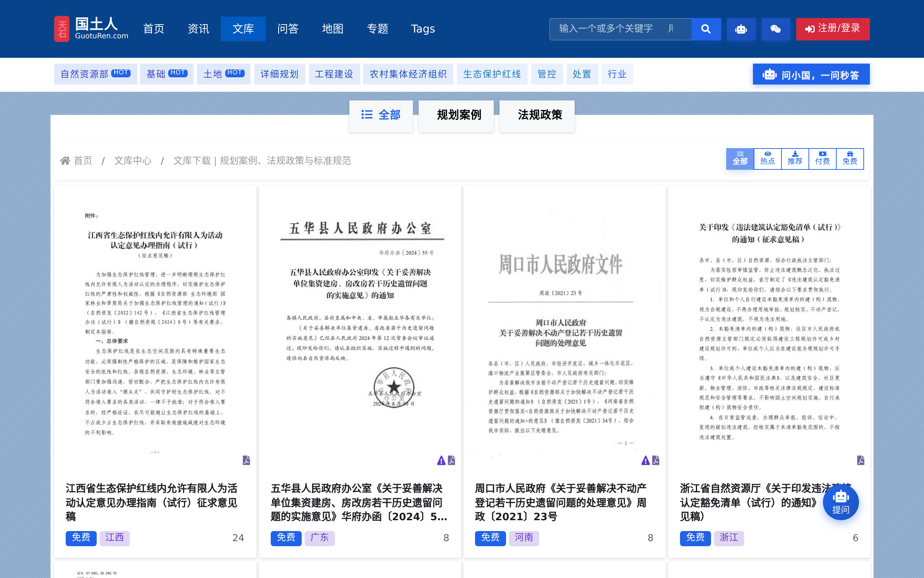Click warning triangle icon on 周口市 card
Image resolution: width=924 pixels, height=578 pixels.
[645, 460]
